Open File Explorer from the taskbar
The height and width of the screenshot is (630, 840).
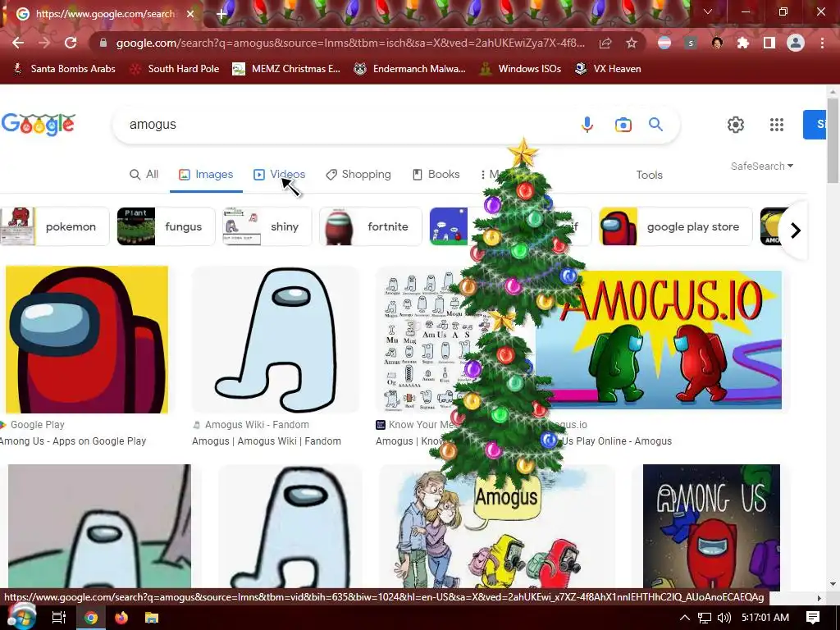tap(152, 618)
